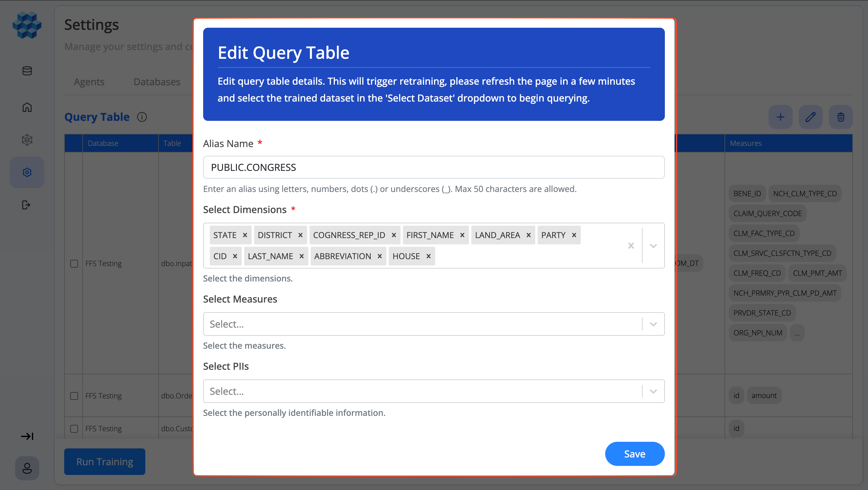Screen dimensions: 868x490
Task: Switch to the Databases tab
Action: [157, 82]
